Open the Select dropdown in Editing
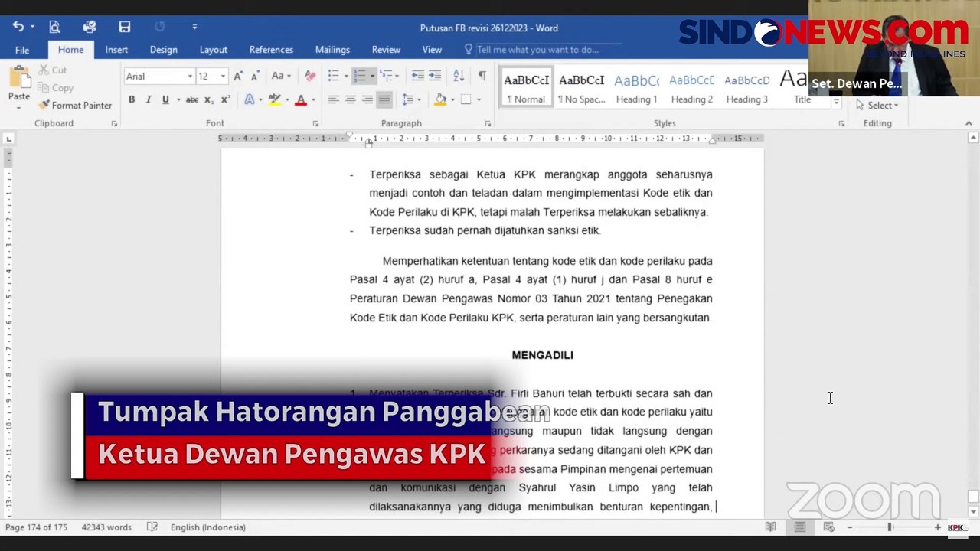 [877, 105]
